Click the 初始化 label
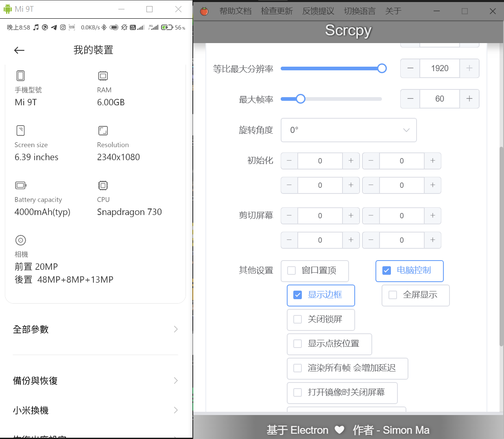The width and height of the screenshot is (504, 439). tap(260, 161)
